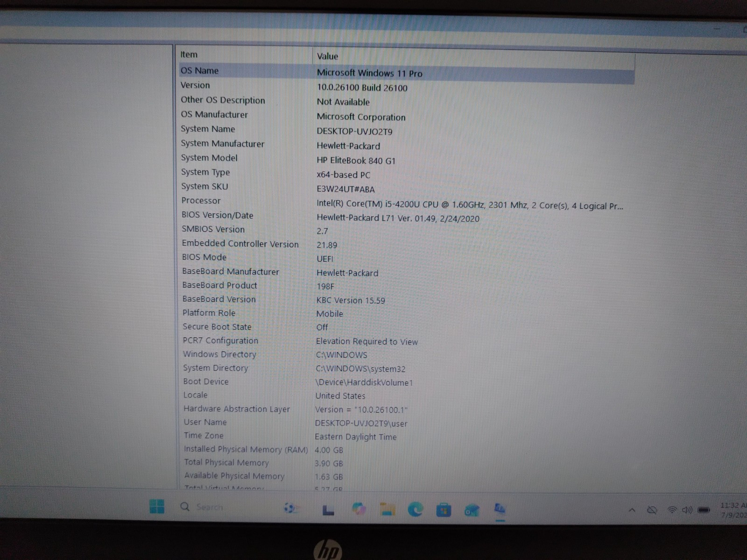The width and height of the screenshot is (747, 560).
Task: Click the value \Device\HarddiskVolume1
Action: point(364,382)
